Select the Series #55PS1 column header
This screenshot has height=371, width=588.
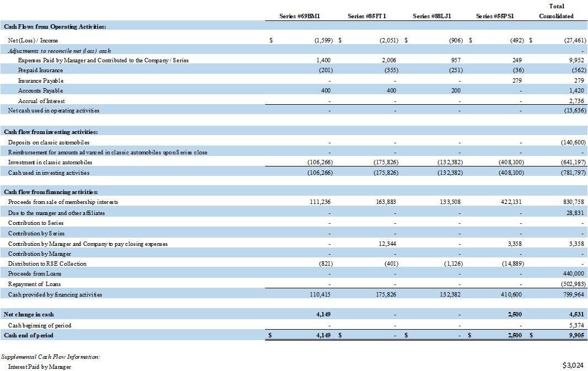[495, 16]
